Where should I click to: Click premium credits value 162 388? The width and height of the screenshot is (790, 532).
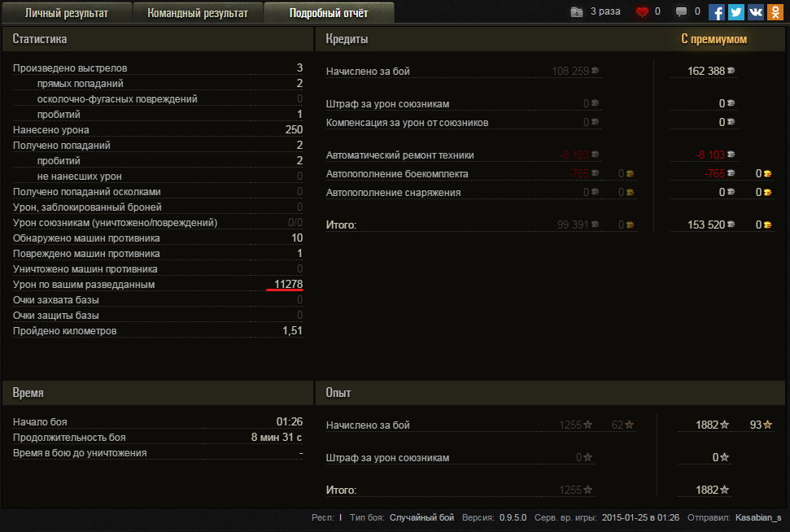click(x=706, y=71)
